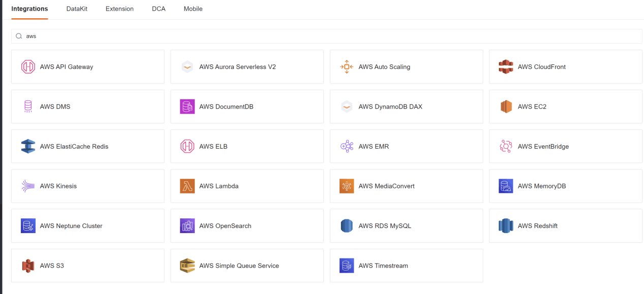Open the AWS API Gateway label

pos(67,67)
